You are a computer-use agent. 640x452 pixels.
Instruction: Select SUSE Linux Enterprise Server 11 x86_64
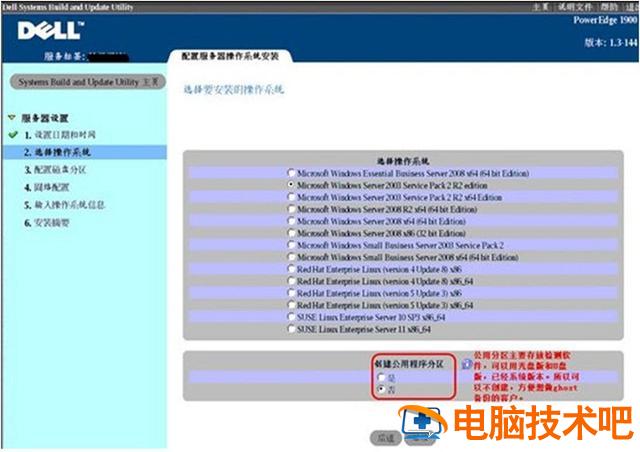(291, 329)
